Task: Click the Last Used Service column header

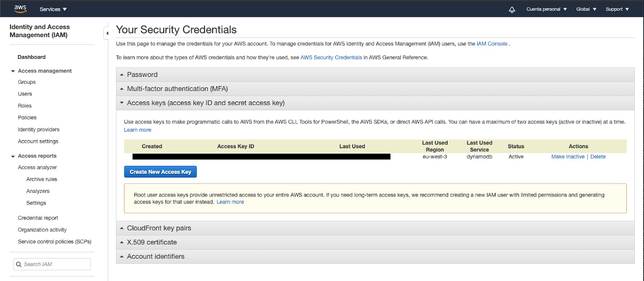Action: point(479,146)
